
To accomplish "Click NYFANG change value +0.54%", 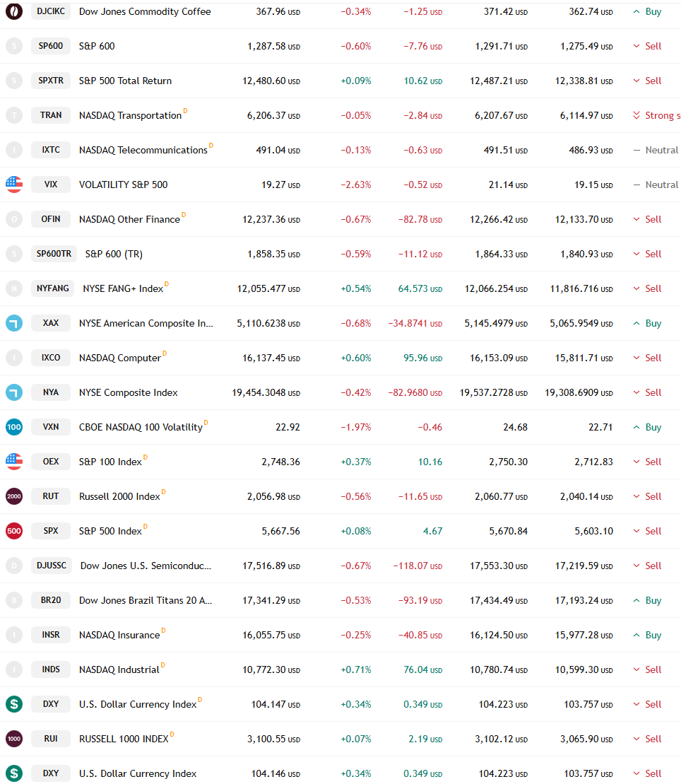I will (x=356, y=289).
